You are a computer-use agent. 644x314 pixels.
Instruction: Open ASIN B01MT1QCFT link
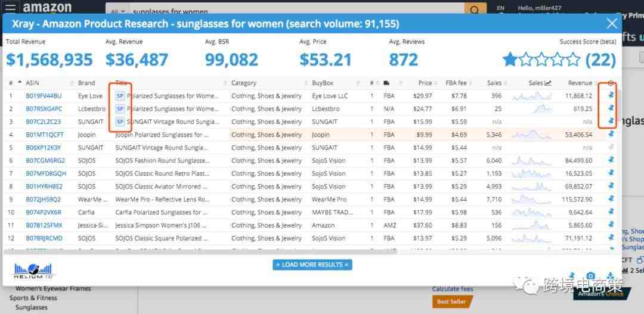pyautogui.click(x=44, y=135)
